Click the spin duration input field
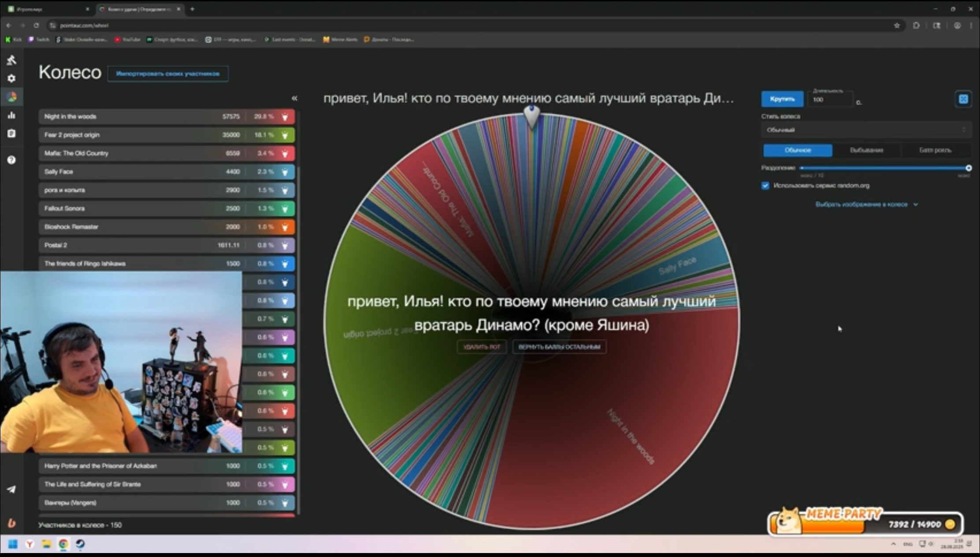 (830, 100)
